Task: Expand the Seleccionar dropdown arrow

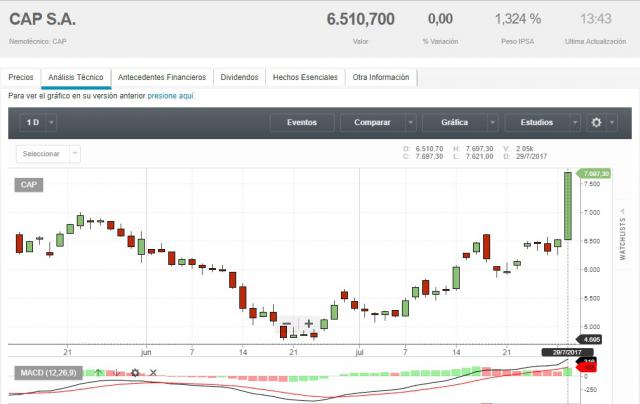Action: [x=75, y=154]
